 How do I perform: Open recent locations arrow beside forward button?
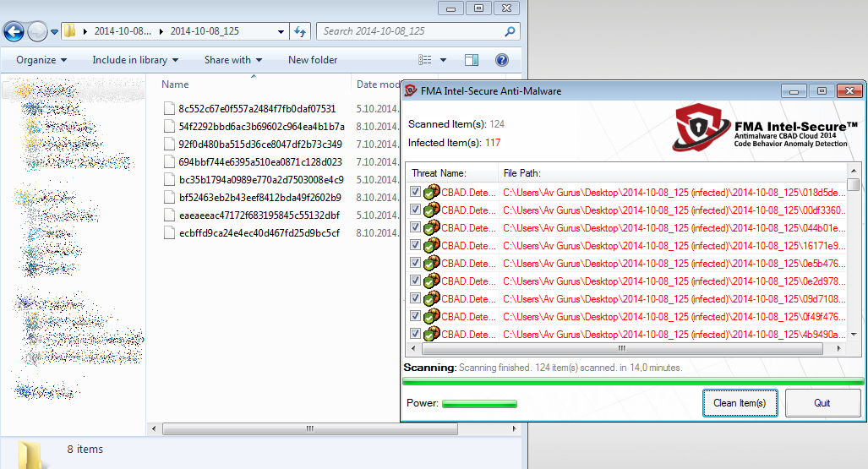pyautogui.click(x=54, y=32)
